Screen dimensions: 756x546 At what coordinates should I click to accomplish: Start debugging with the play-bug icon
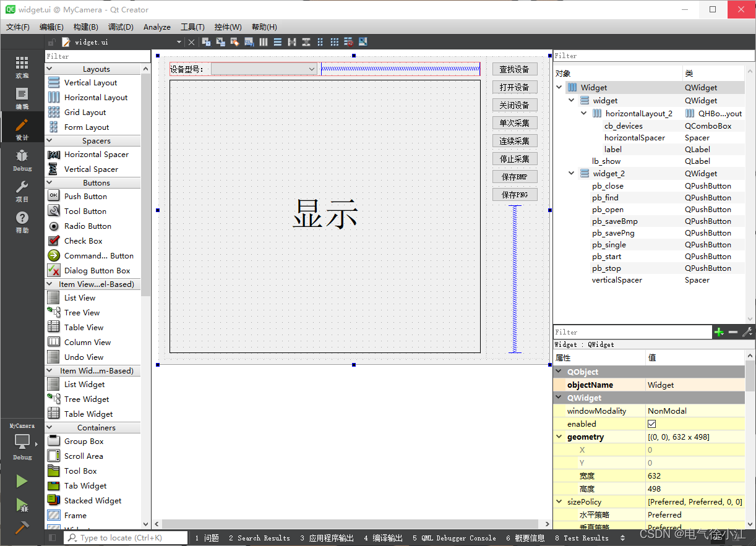(22, 505)
